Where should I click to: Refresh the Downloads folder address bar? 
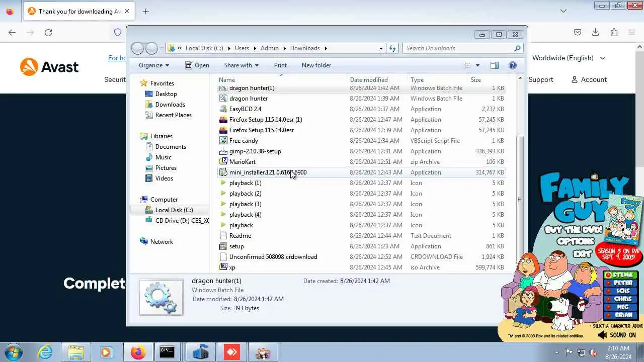click(x=392, y=48)
